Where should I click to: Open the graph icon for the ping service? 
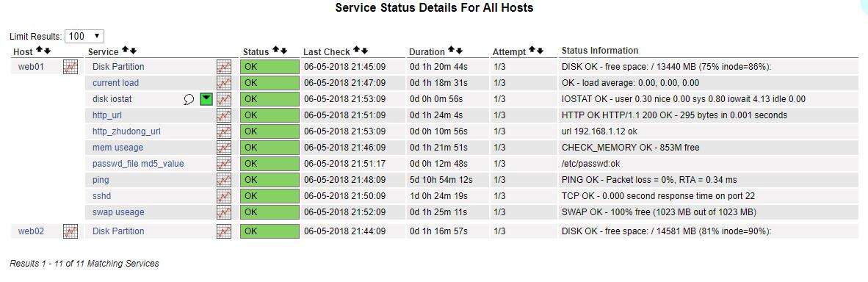tap(224, 180)
